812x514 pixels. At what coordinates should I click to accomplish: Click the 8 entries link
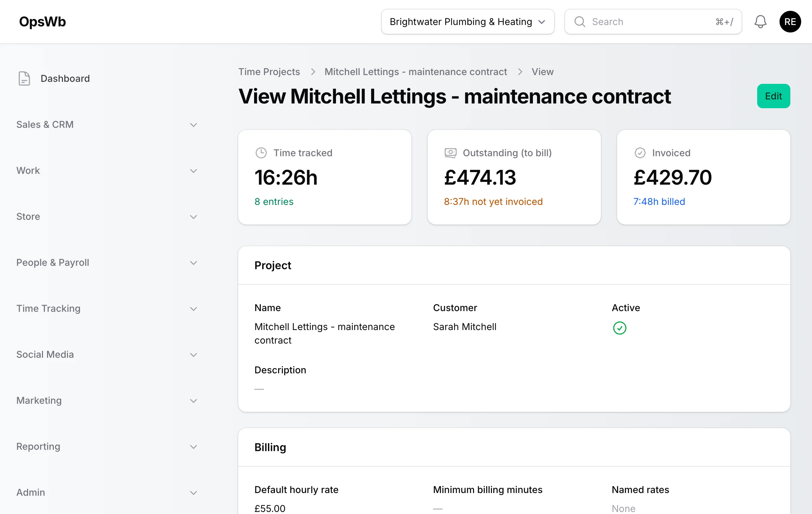pyautogui.click(x=274, y=202)
